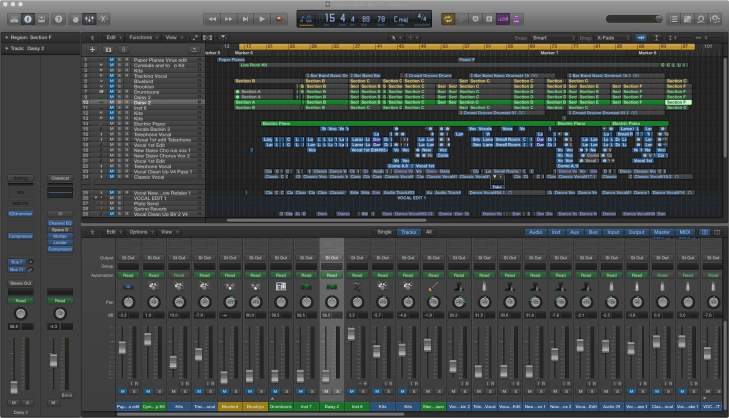729x418 pixels.
Task: Click the duplicate track icon
Action: click(x=109, y=49)
